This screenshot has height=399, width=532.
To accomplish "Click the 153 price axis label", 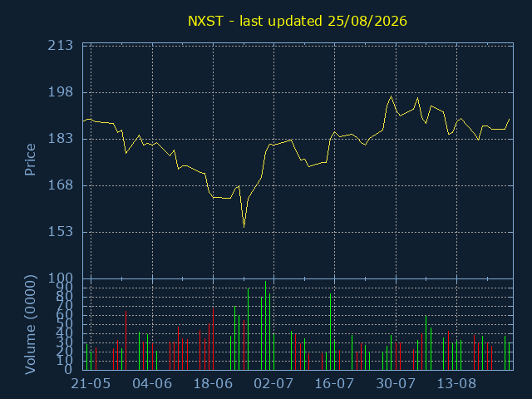I will pos(61,232).
